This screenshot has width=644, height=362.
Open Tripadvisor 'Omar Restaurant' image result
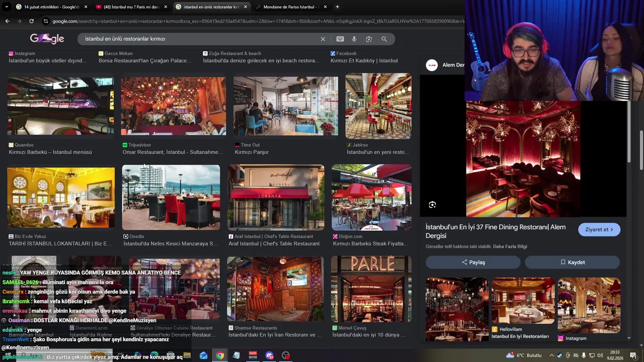(174, 106)
